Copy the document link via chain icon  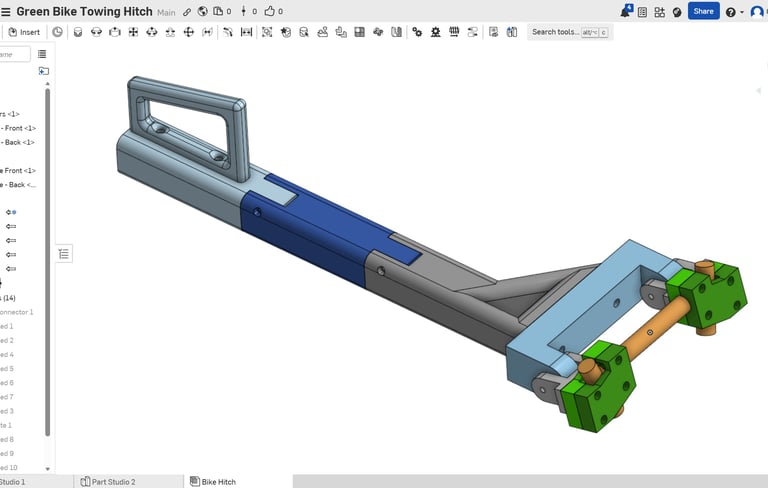(x=187, y=12)
